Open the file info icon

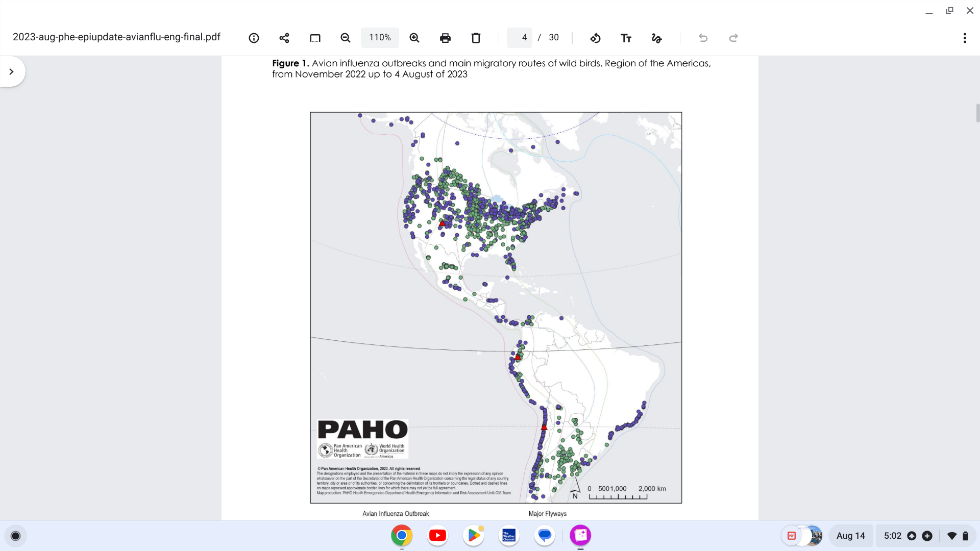(254, 38)
